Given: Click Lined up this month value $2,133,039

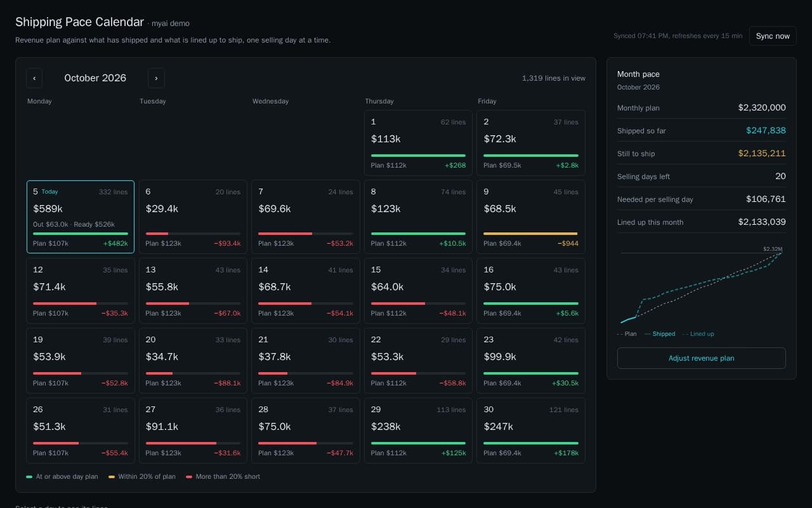Looking at the screenshot, I should pos(762,222).
